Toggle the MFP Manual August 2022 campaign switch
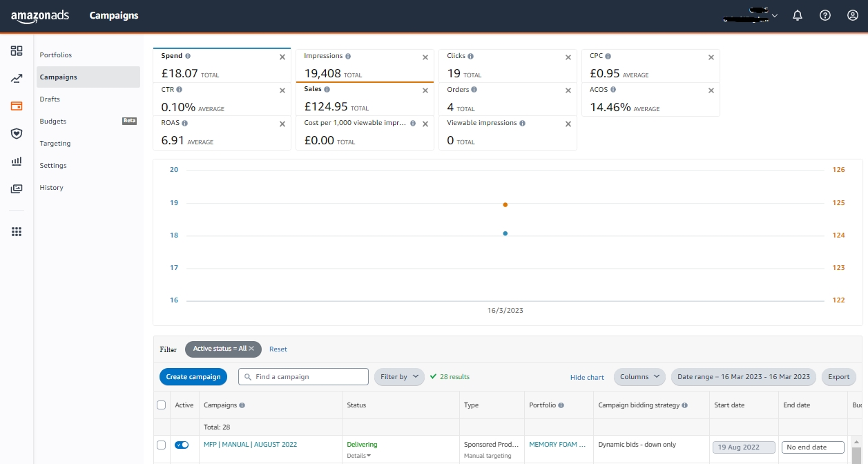The width and height of the screenshot is (868, 464). click(x=182, y=445)
